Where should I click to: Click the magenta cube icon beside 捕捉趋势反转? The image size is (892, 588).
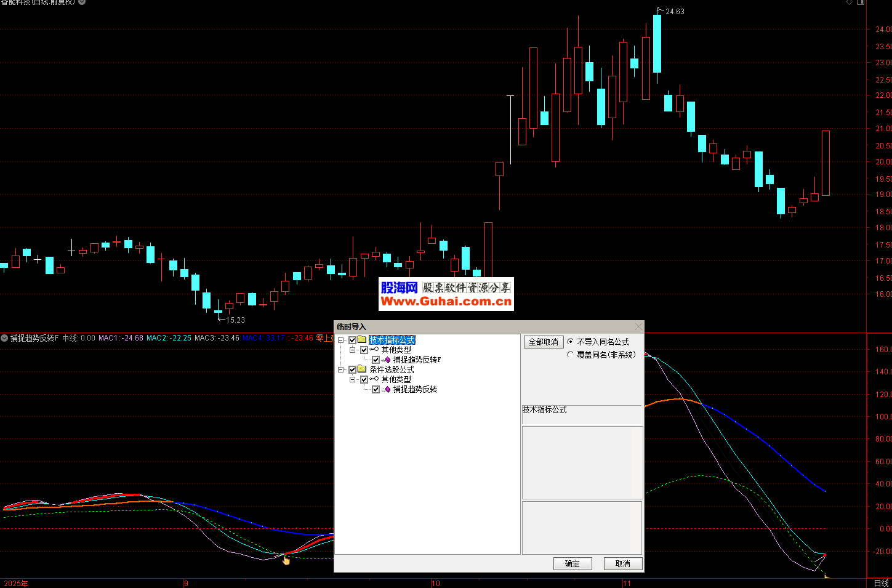point(387,389)
